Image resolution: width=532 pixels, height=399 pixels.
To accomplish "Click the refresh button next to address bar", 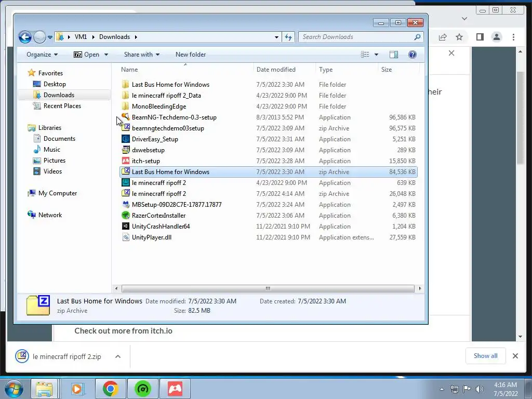I will 288,37.
